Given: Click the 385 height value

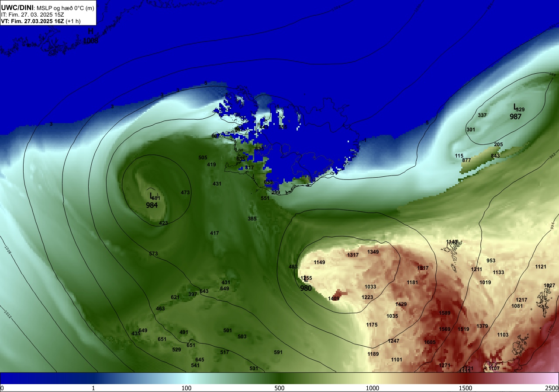Looking at the screenshot, I should coord(252,219).
